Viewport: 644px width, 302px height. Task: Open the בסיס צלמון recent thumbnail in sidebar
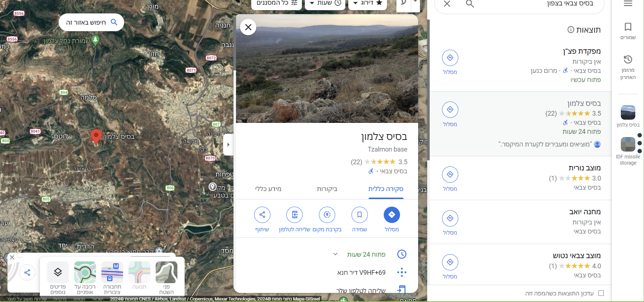(628, 112)
